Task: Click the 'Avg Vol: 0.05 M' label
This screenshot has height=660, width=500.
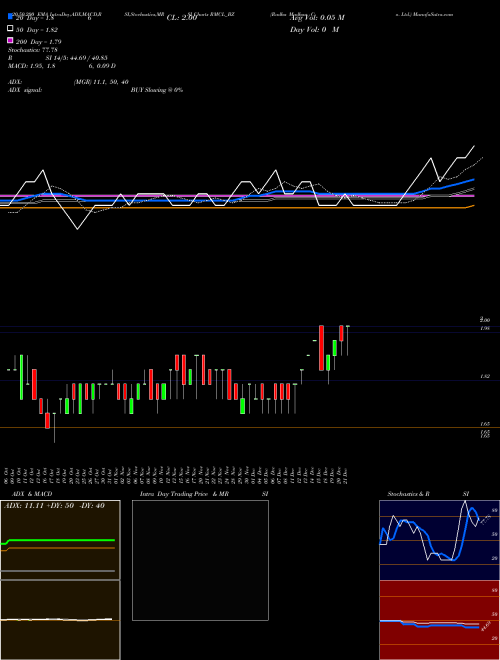Action: 317,18
